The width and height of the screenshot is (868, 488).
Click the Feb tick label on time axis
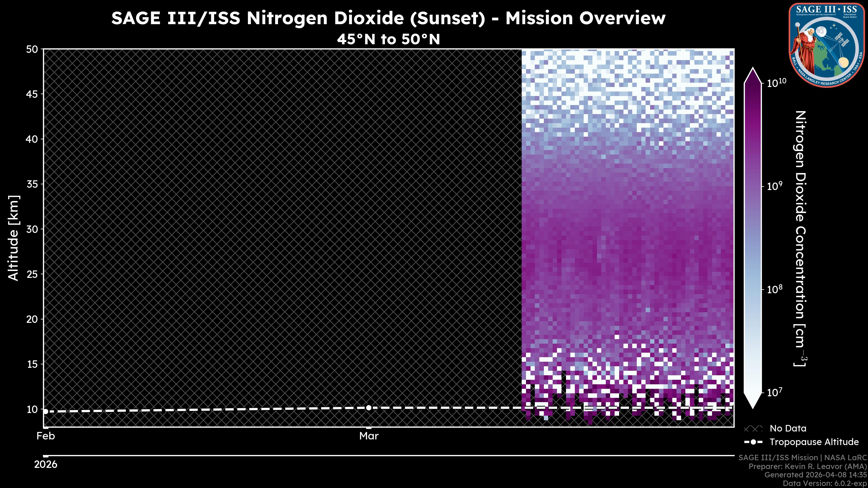tap(45, 436)
